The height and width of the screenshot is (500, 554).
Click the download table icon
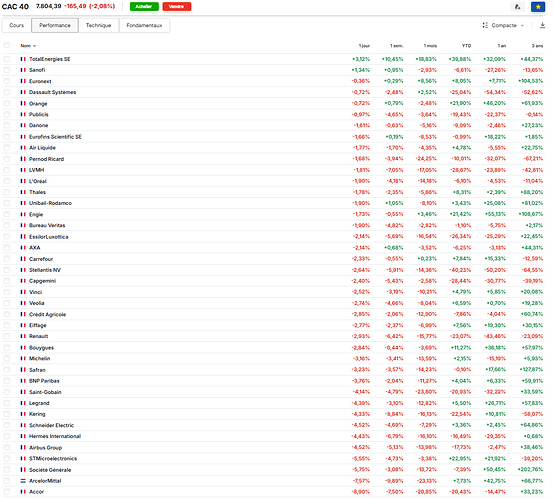point(542,25)
